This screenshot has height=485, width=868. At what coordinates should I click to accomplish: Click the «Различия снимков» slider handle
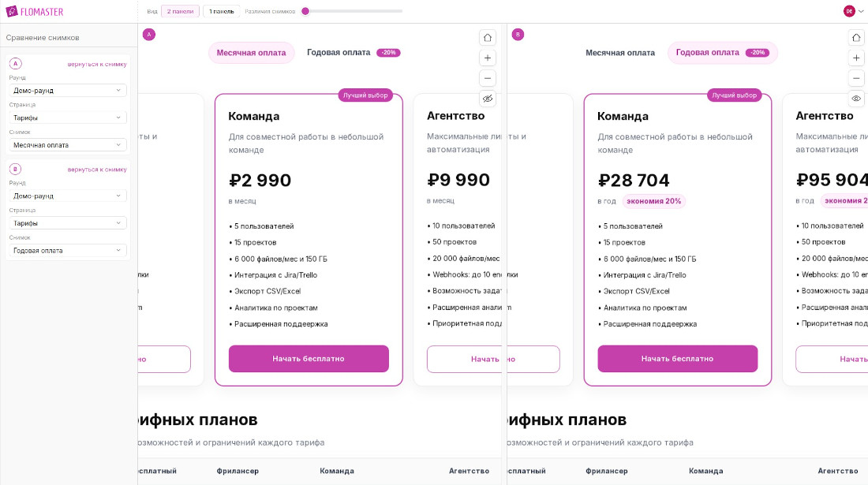(x=305, y=11)
